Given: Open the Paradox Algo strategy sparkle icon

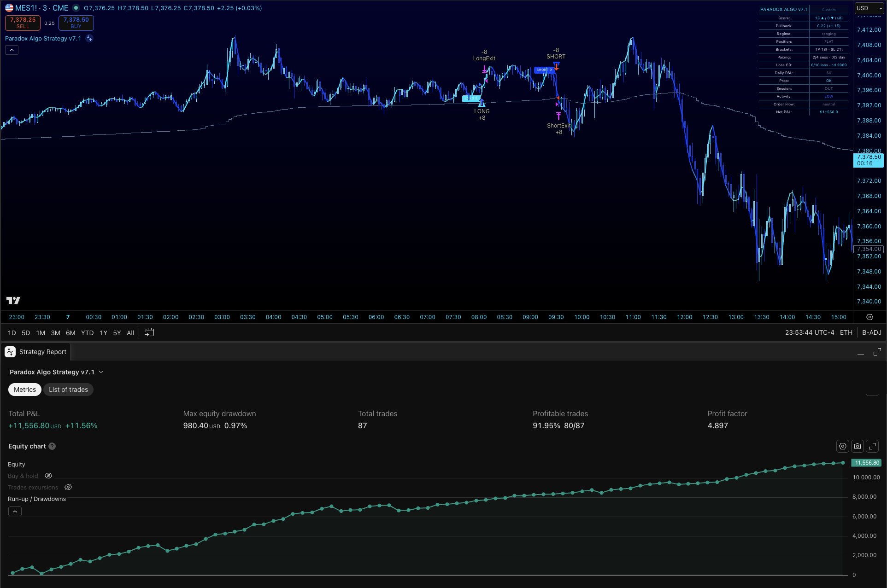Looking at the screenshot, I should point(89,39).
